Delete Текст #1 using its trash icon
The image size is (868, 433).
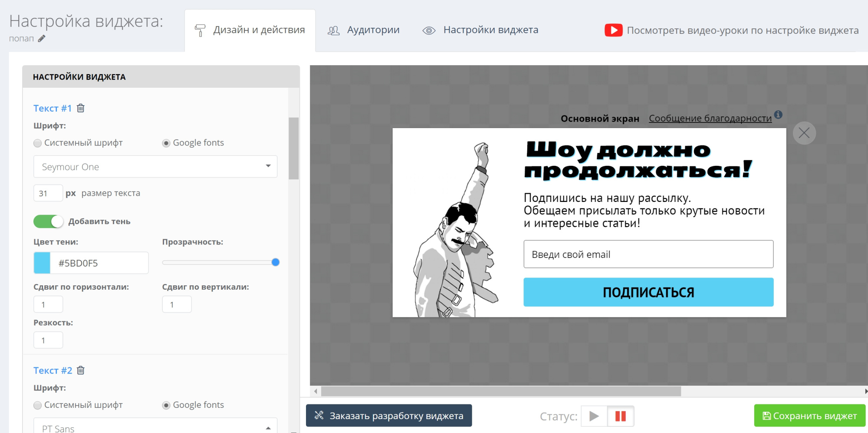(x=81, y=108)
